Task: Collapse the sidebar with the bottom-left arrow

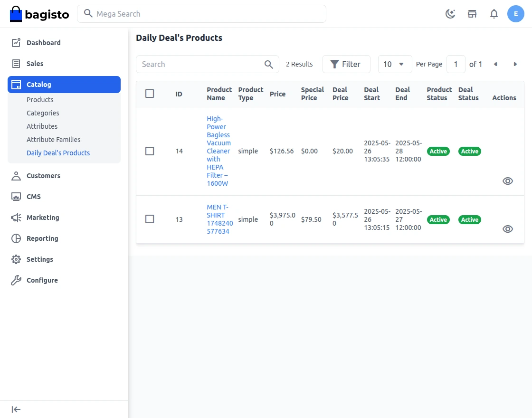Action: click(16, 409)
